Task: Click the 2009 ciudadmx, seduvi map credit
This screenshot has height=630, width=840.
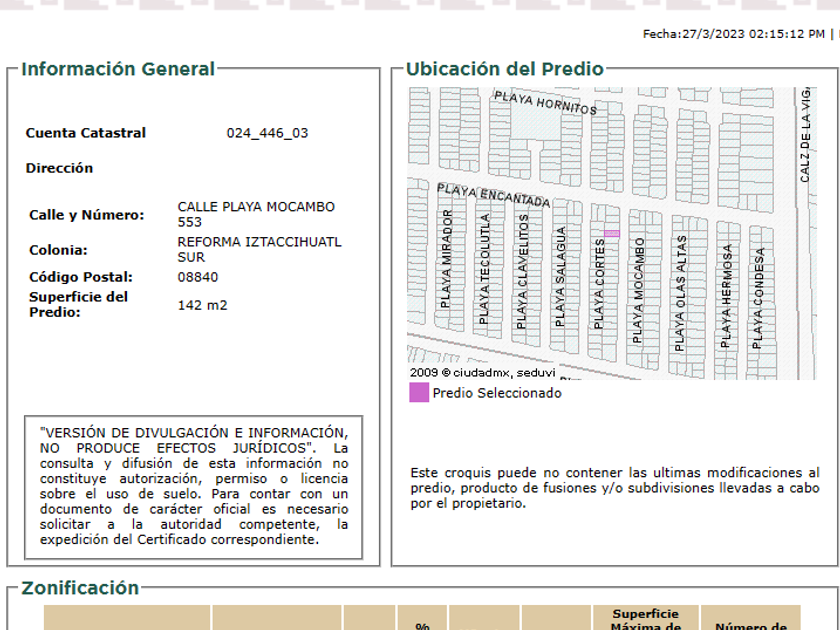Action: pyautogui.click(x=482, y=373)
